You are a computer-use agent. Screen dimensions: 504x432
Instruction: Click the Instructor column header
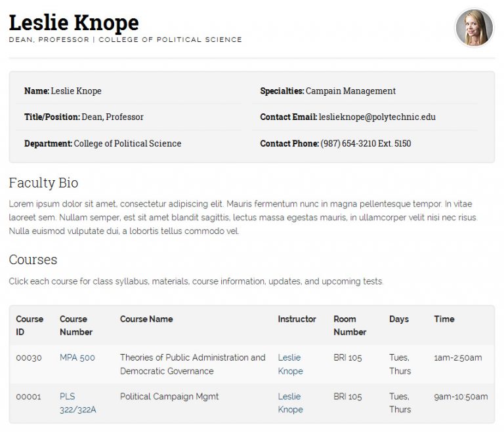pyautogui.click(x=297, y=319)
